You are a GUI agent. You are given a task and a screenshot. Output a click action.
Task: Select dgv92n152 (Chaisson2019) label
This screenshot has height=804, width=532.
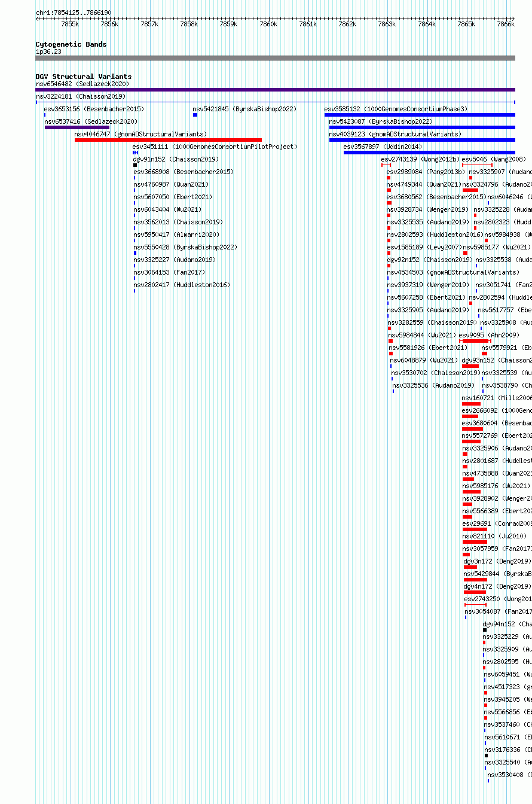click(x=430, y=260)
